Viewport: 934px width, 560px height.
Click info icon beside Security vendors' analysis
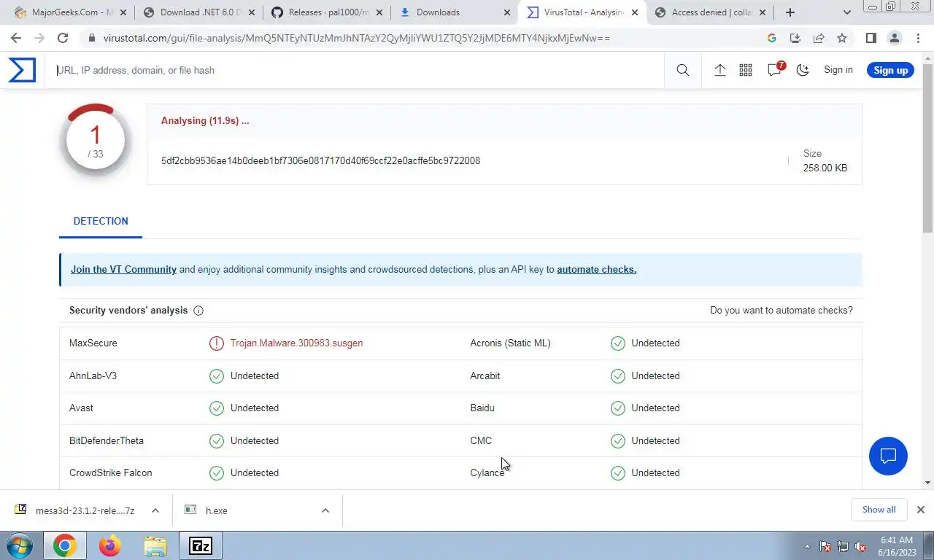tap(198, 311)
